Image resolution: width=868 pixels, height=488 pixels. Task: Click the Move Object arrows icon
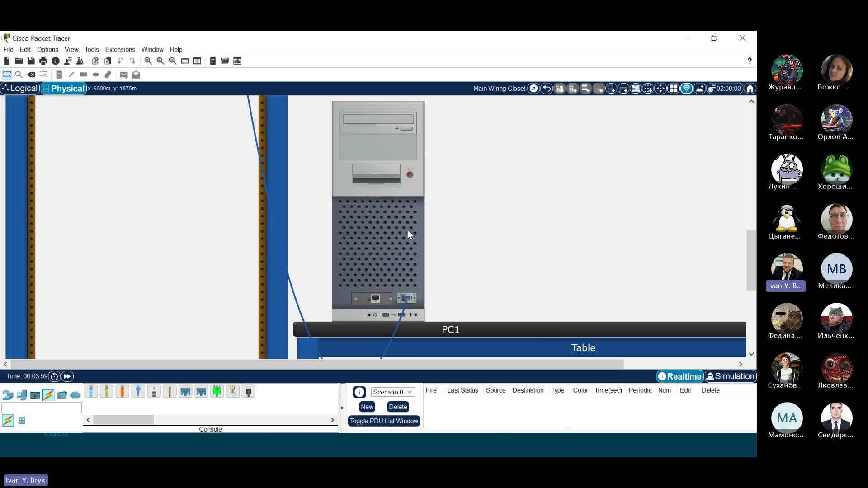click(660, 89)
